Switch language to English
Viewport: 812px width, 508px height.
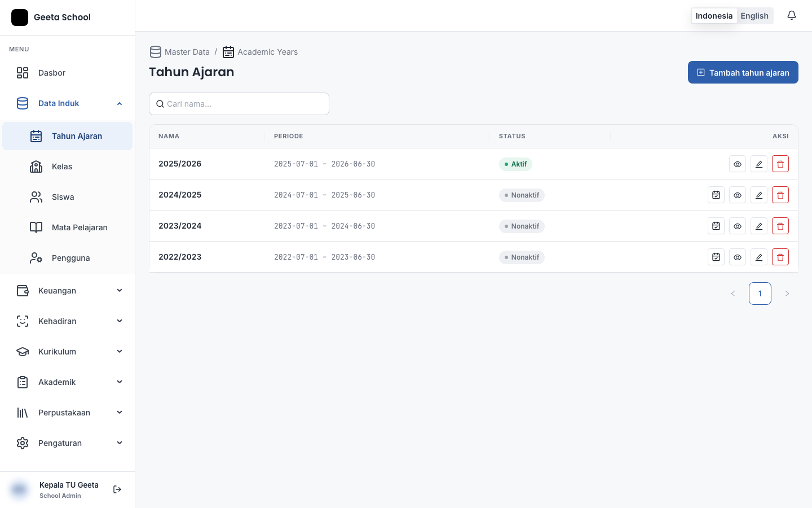[754, 16]
